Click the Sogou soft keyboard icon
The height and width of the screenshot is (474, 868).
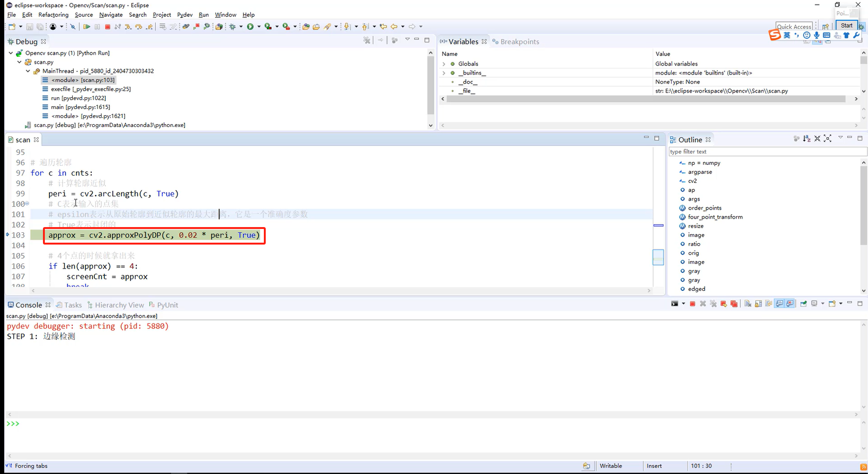(x=826, y=35)
